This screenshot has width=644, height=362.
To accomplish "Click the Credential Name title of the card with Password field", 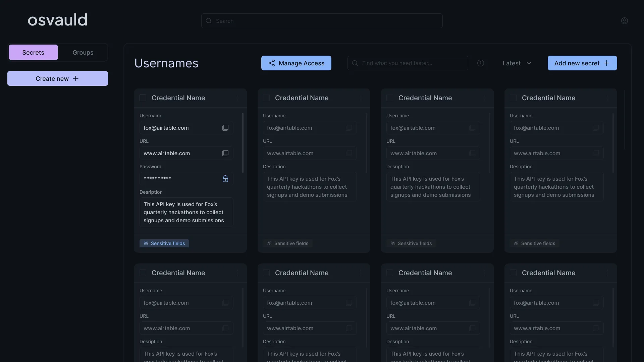I will coord(178,98).
